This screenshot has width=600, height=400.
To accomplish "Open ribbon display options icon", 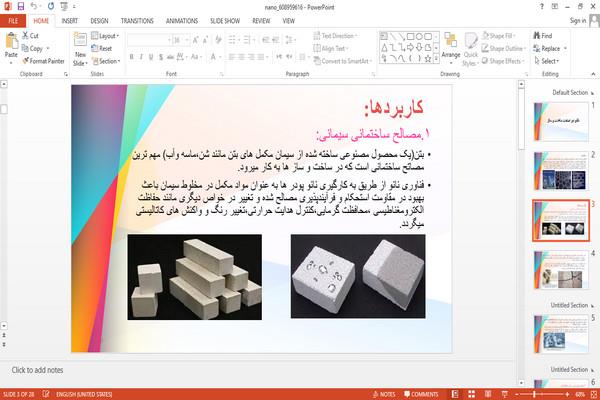I will coord(554,7).
